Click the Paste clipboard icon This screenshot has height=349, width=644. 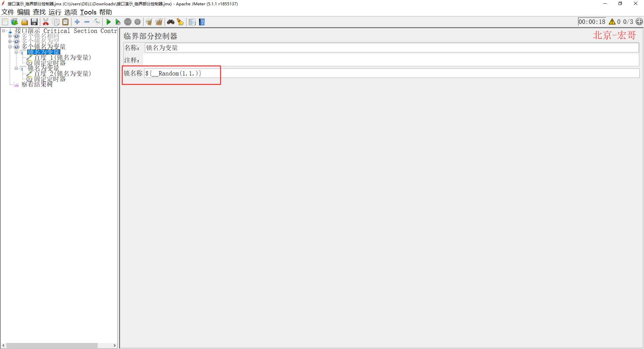point(66,22)
